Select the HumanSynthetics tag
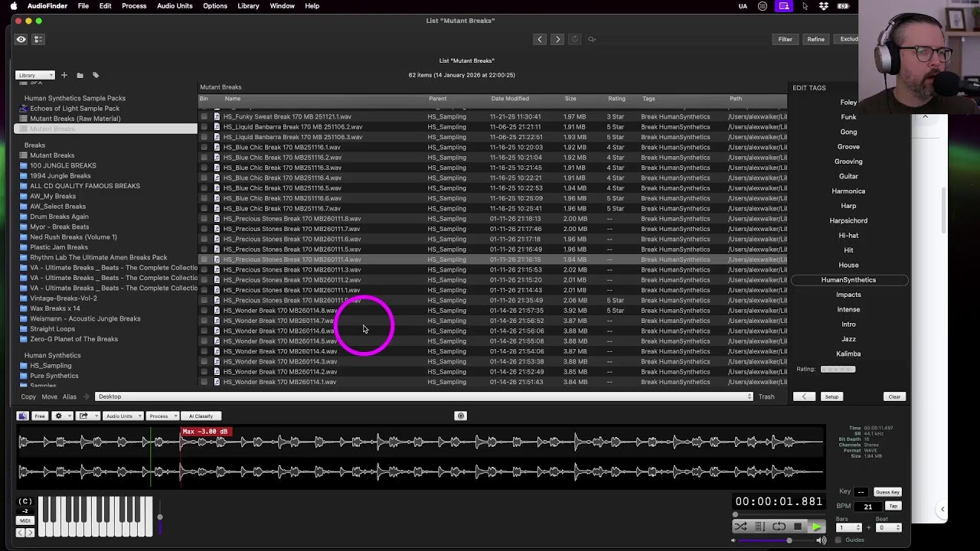980x551 pixels. (848, 280)
